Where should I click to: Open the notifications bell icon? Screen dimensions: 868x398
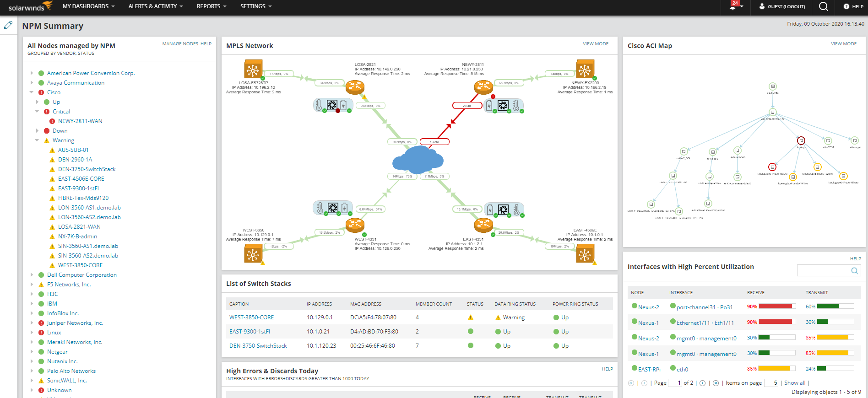(x=733, y=7)
